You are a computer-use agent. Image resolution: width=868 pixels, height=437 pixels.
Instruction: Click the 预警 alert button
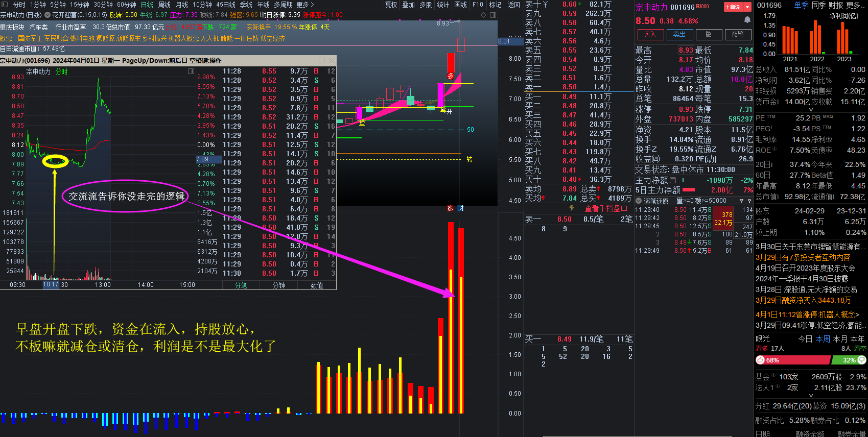point(738,34)
